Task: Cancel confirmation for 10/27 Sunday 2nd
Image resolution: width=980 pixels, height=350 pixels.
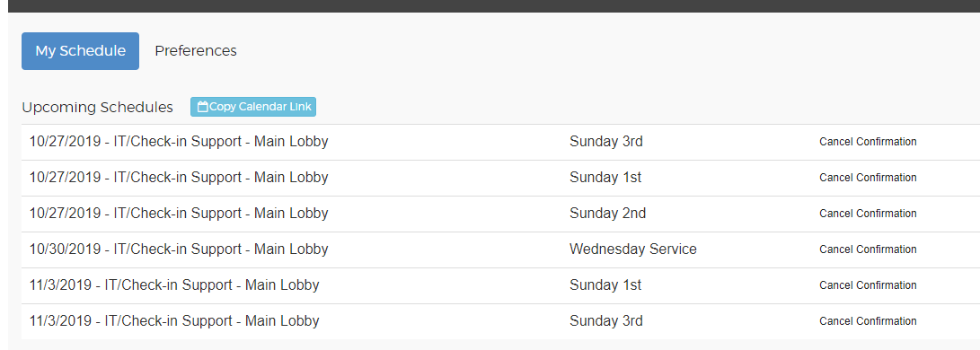Action: (868, 214)
